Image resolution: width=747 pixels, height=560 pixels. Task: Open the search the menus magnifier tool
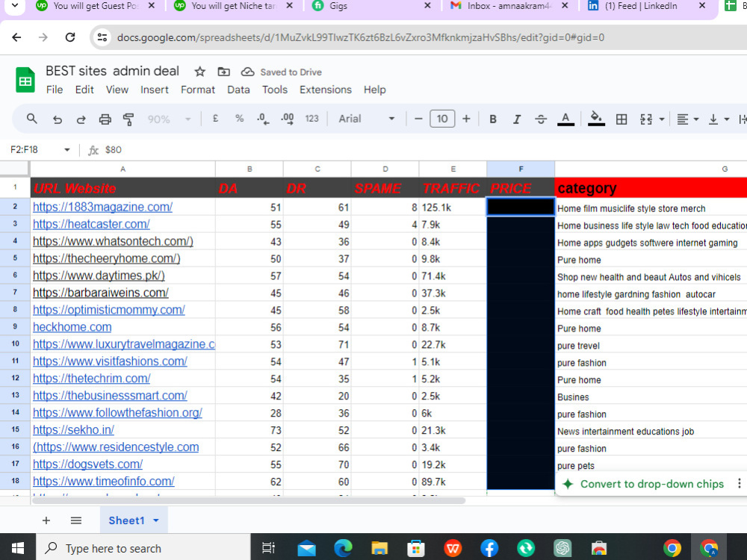[31, 119]
